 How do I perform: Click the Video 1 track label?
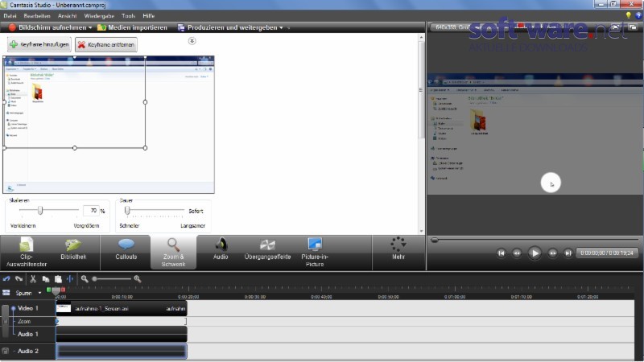(28, 308)
